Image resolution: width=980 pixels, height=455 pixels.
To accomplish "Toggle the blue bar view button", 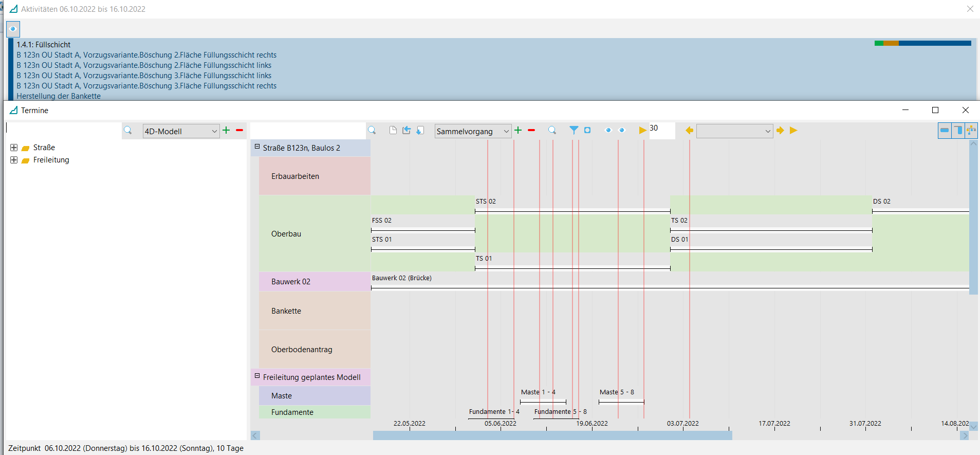I will pos(944,131).
